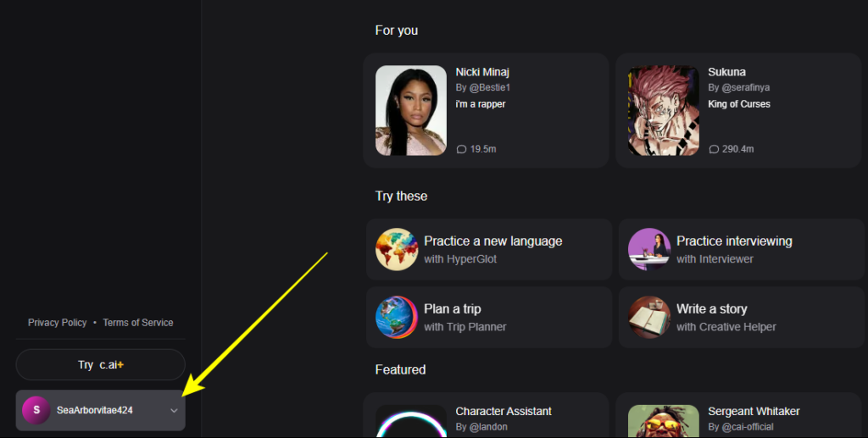Click the 'For you' section heading

click(397, 30)
